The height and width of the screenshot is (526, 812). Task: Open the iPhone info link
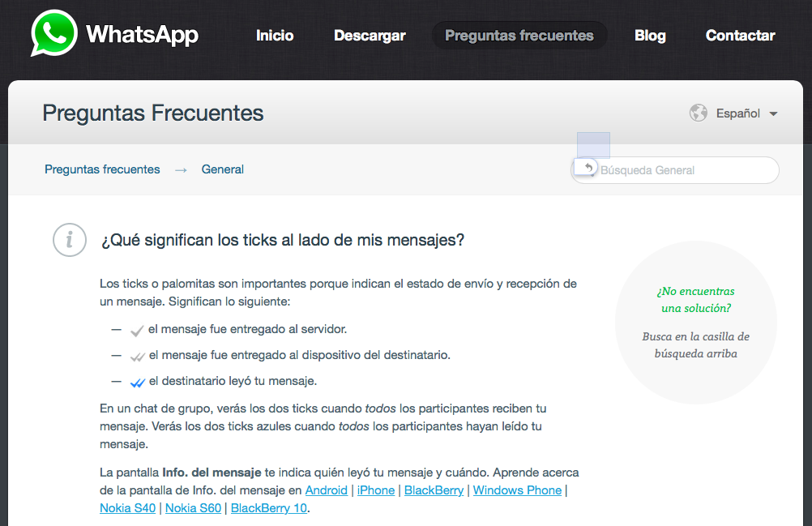tap(376, 490)
